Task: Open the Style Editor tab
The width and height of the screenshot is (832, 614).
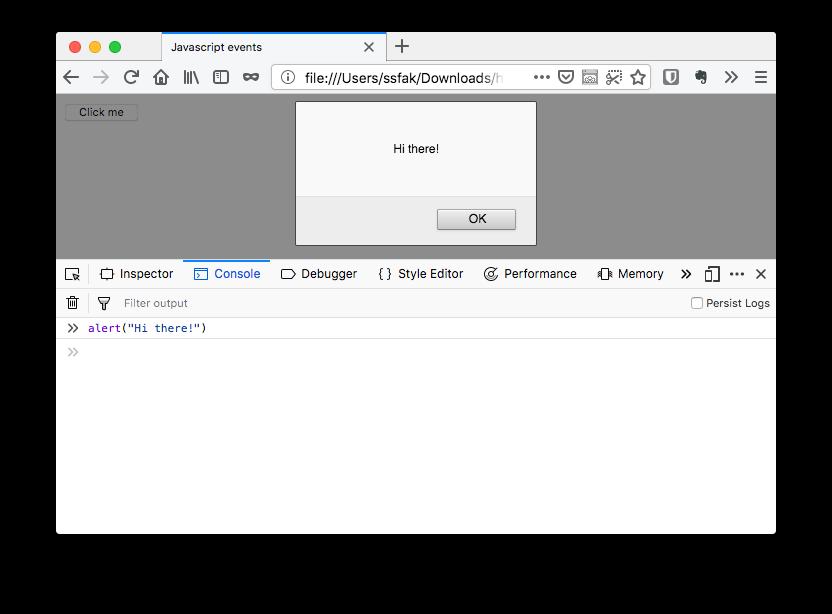Action: 421,274
